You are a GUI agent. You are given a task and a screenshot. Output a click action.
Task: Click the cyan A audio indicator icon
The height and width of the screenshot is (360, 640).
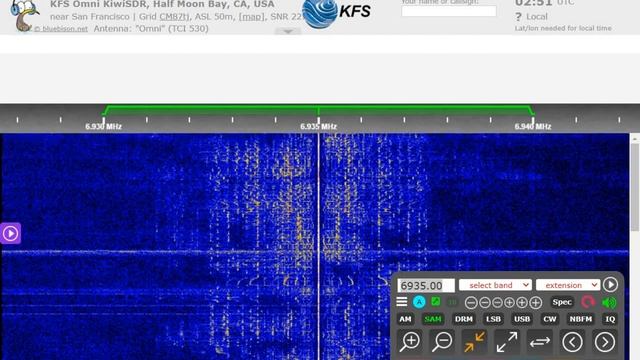[x=419, y=302]
